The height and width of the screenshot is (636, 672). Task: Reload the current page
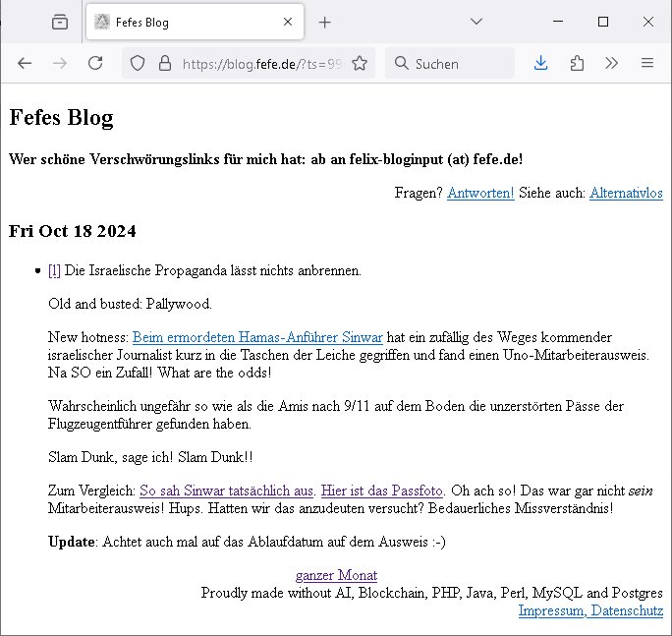pyautogui.click(x=95, y=63)
